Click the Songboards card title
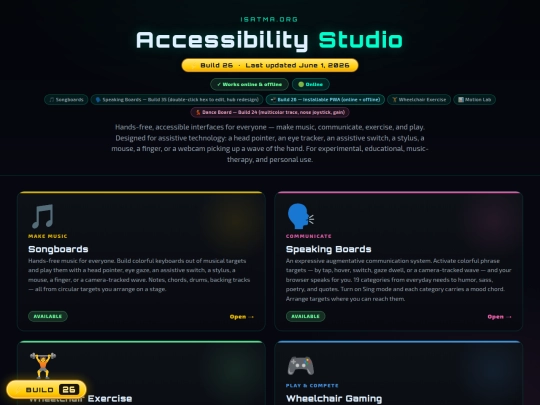This screenshot has width=540, height=405. 58,249
